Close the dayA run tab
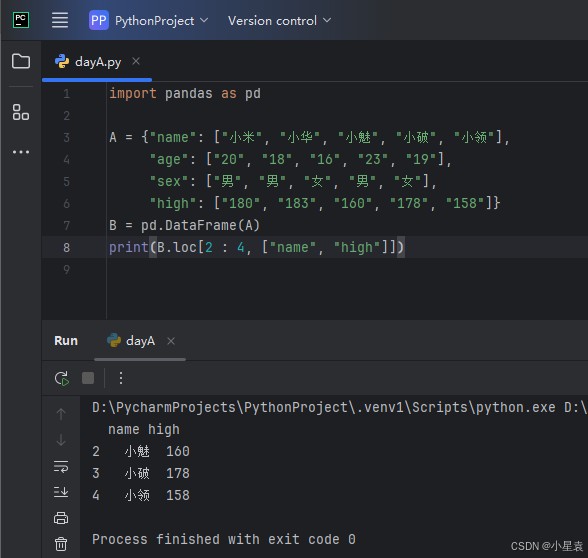Screen dimensions: 588x558 (171, 341)
